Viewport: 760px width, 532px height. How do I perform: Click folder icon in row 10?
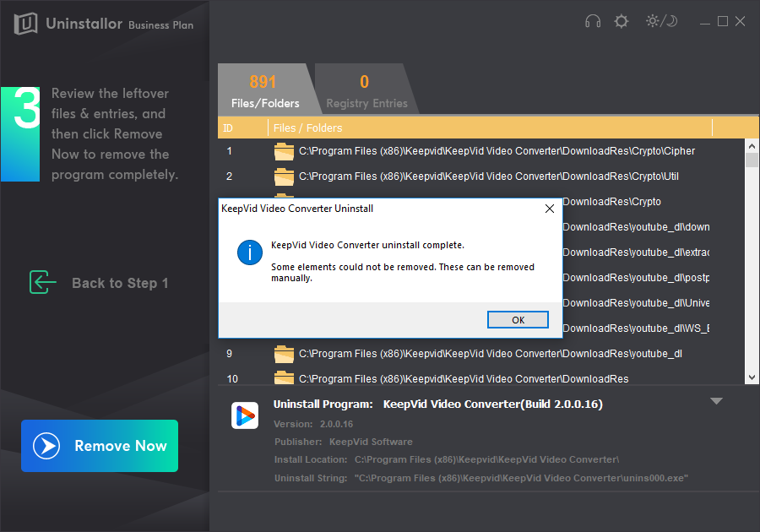tap(284, 377)
